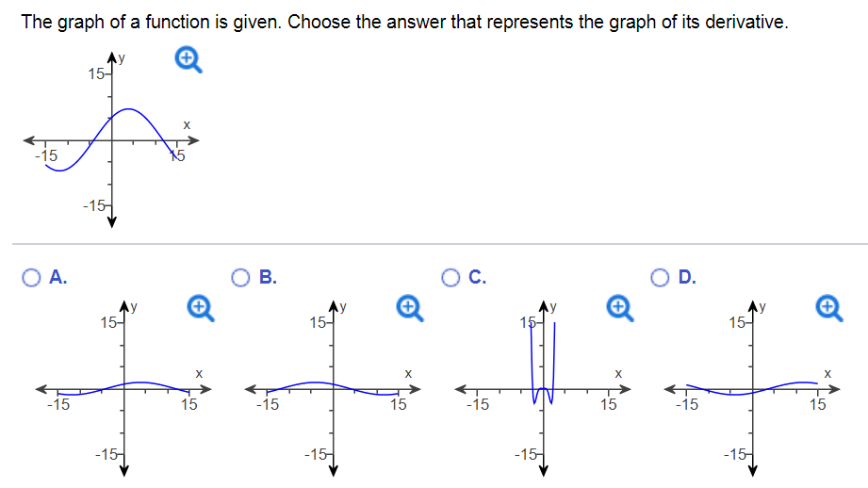Enlarge the original function graph with magnifier
Viewport: 868px width, 488px height.
tap(188, 59)
